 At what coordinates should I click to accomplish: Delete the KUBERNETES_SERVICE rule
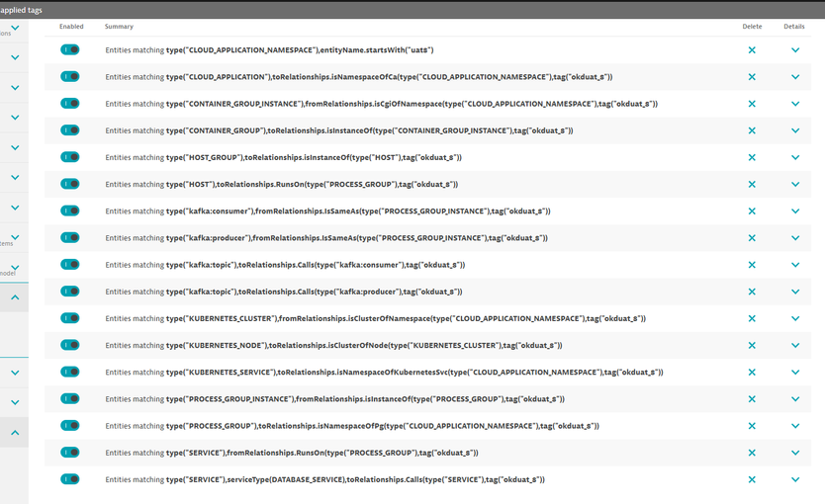(x=752, y=373)
